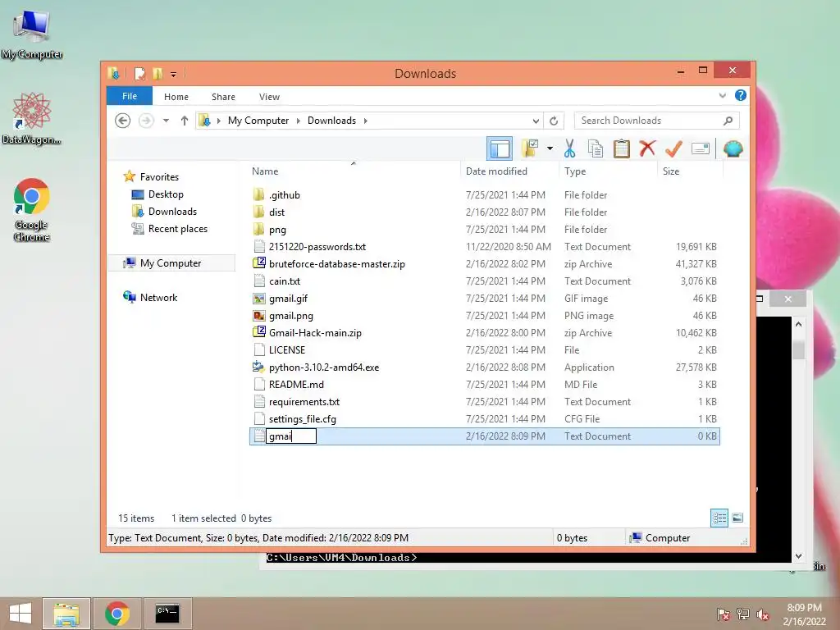Expand the address bar history dropdown
Image resolution: width=840 pixels, height=630 pixels.
[536, 121]
